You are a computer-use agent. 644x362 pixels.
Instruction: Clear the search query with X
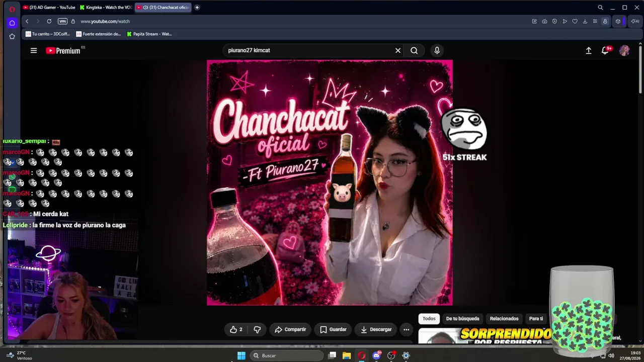click(398, 50)
